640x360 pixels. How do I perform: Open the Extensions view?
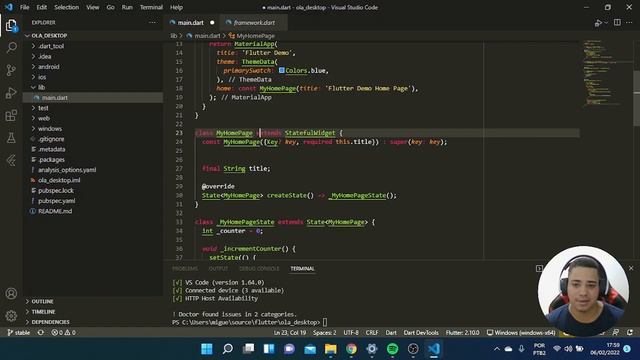11,116
